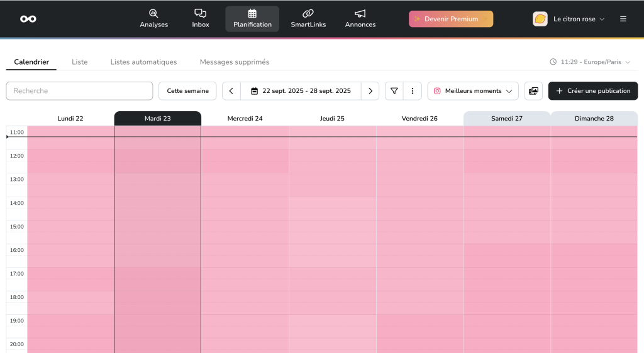Open the media library icon button

coord(533,91)
